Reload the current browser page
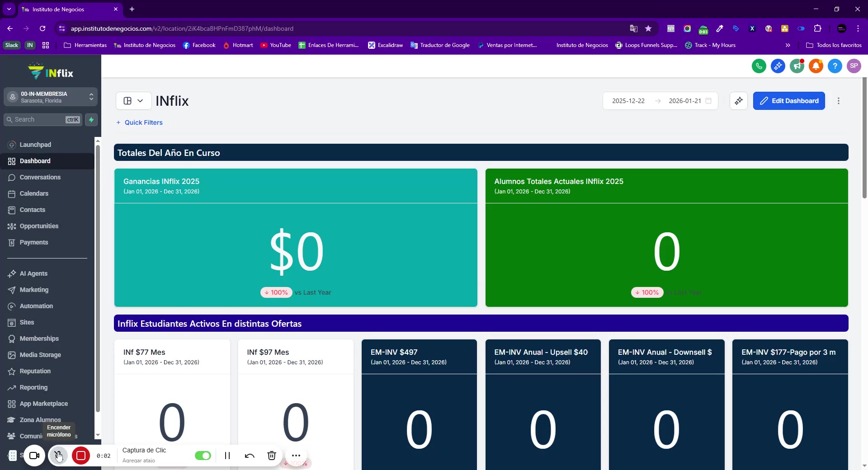This screenshot has width=868, height=470. click(42, 28)
